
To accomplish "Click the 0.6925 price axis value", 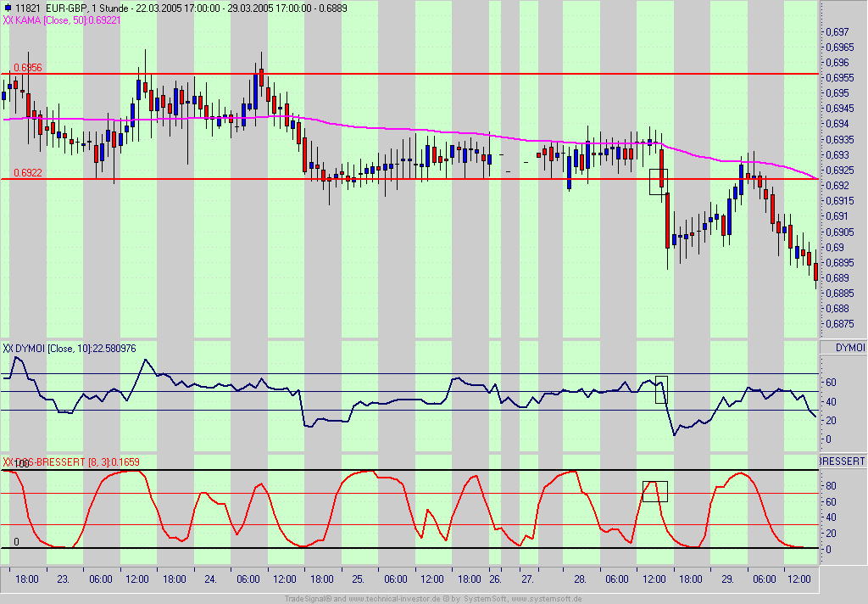I will pyautogui.click(x=839, y=170).
